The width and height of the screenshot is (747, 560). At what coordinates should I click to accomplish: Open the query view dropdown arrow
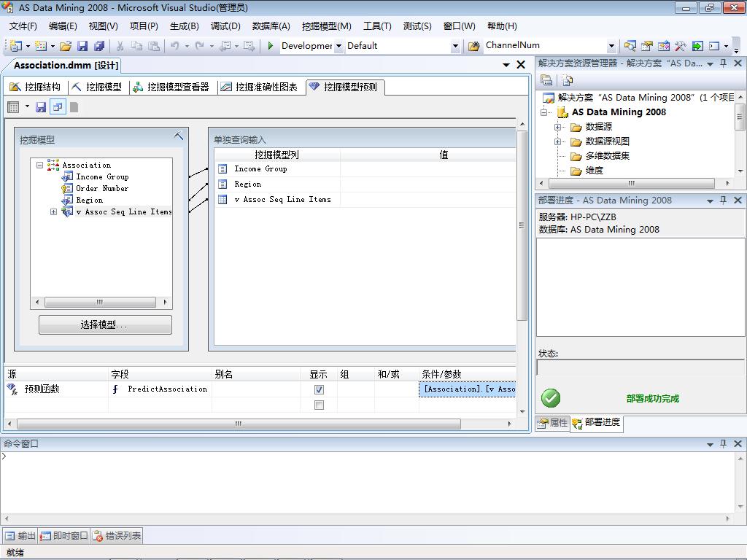(x=27, y=106)
